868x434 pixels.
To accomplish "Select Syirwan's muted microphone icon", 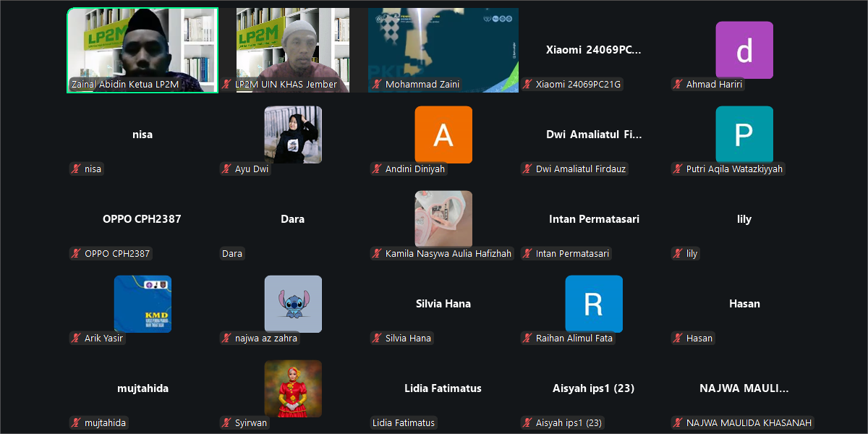I will click(x=227, y=423).
